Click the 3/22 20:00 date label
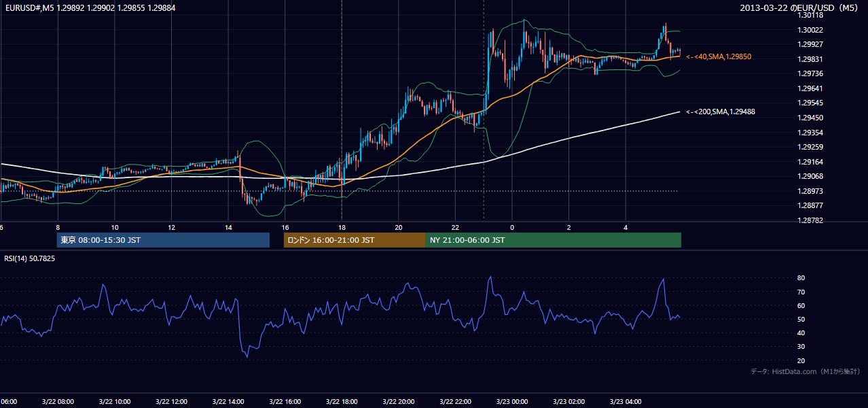 point(399,402)
